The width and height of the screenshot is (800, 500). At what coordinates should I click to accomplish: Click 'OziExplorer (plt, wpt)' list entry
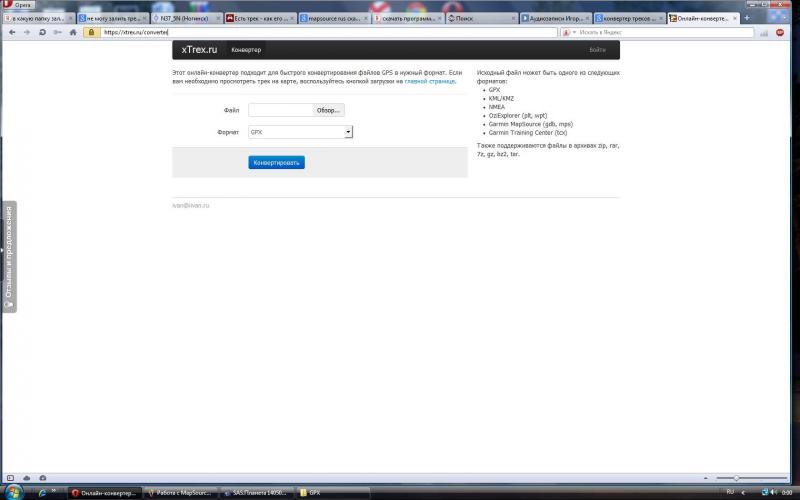pos(518,116)
